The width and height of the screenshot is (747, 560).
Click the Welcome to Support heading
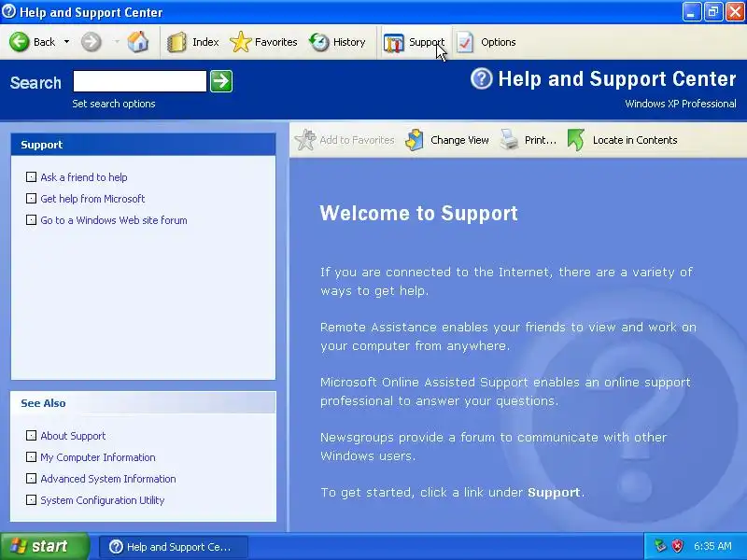418,213
